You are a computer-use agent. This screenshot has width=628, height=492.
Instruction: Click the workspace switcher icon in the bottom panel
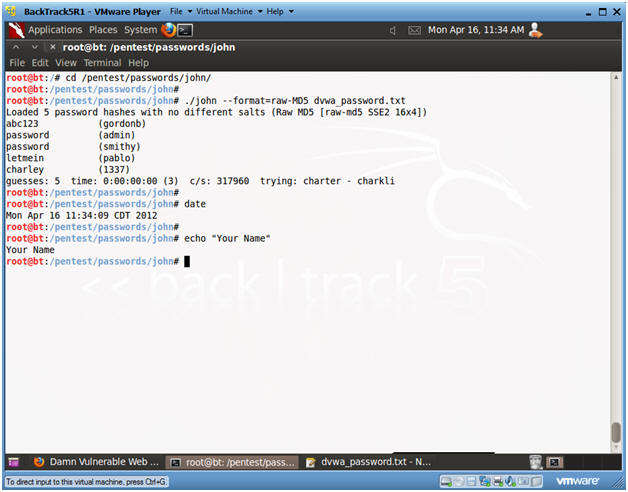click(555, 462)
